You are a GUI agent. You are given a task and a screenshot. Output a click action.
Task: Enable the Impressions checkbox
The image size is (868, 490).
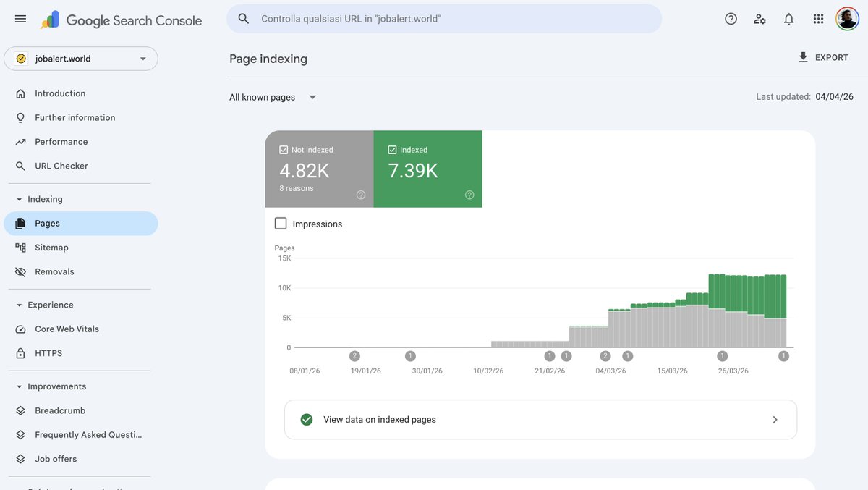coord(281,224)
